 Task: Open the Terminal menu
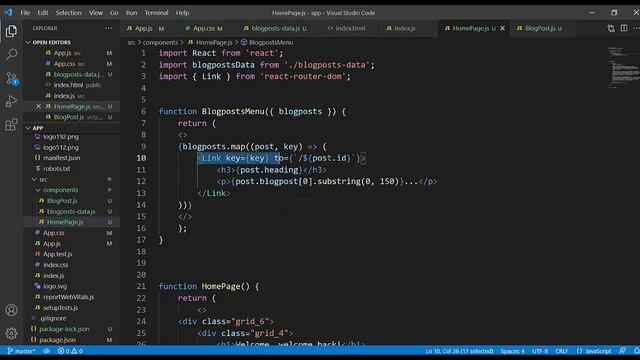156,13
